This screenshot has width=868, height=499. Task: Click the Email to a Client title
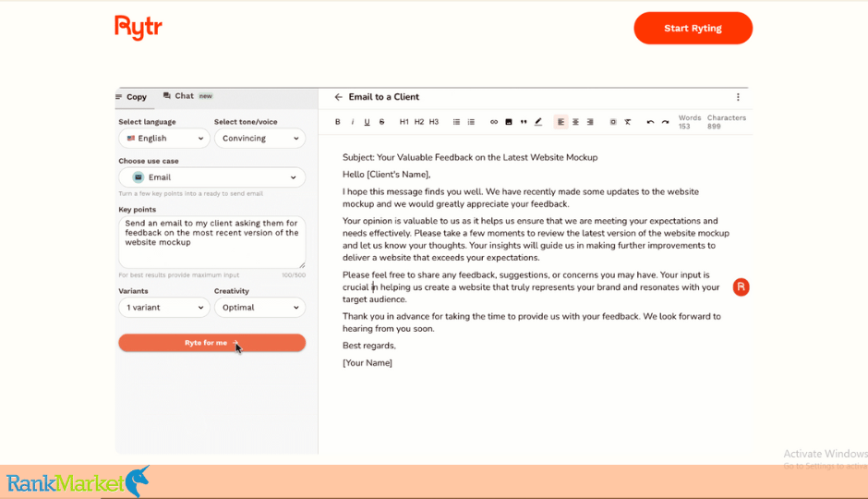pyautogui.click(x=383, y=97)
